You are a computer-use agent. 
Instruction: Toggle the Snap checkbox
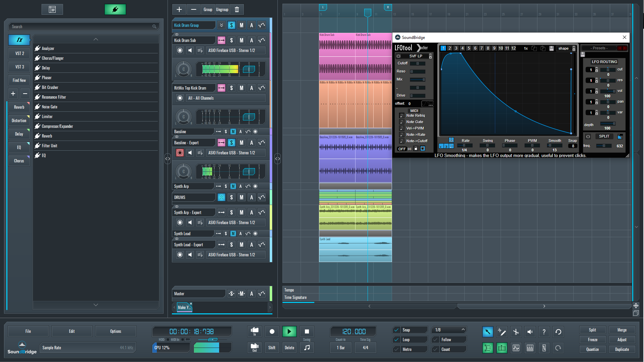[397, 330]
